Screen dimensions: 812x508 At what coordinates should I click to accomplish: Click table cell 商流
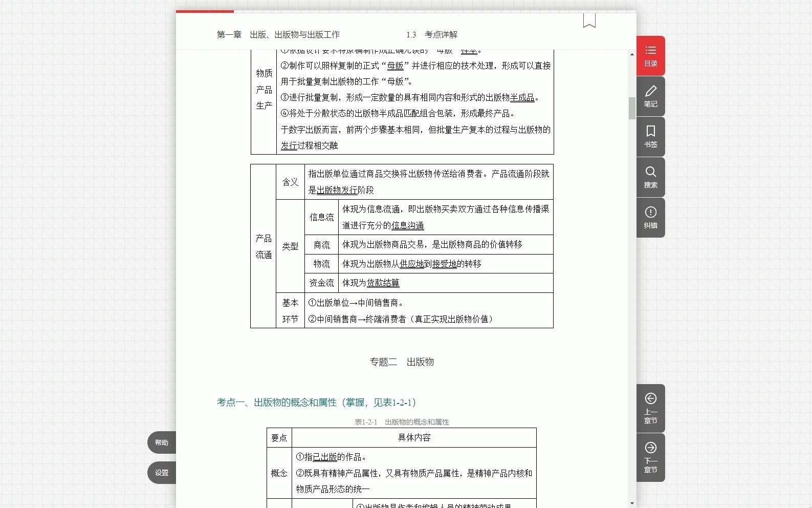pyautogui.click(x=321, y=245)
